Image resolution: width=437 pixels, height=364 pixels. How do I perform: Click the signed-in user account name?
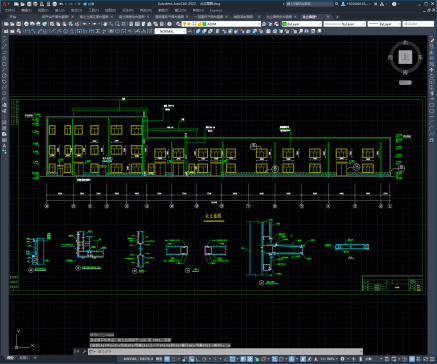click(357, 4)
